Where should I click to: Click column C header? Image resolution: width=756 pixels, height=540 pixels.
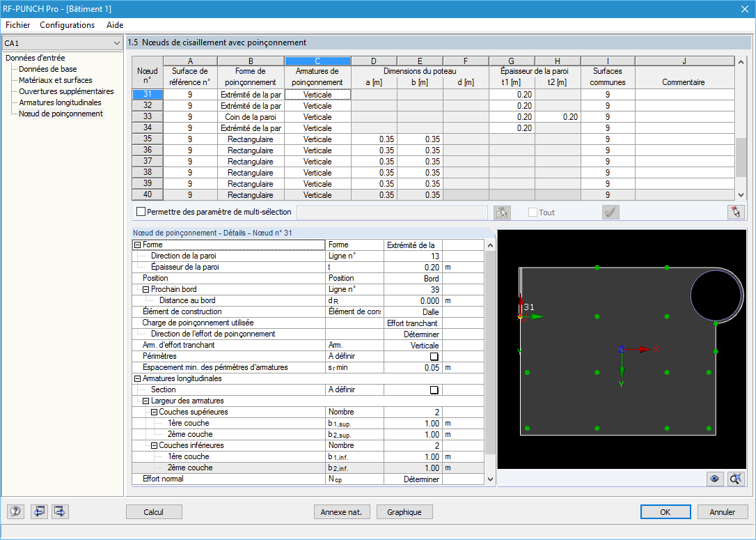click(317, 61)
